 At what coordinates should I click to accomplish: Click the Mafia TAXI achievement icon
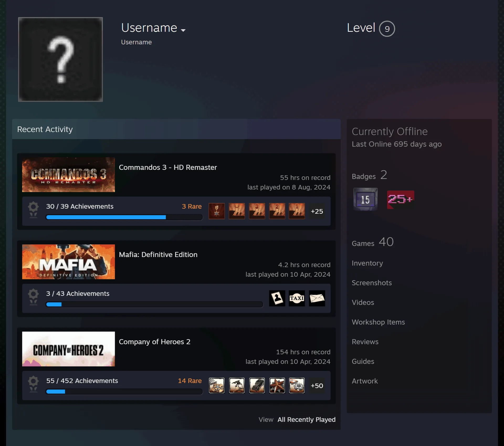click(297, 298)
